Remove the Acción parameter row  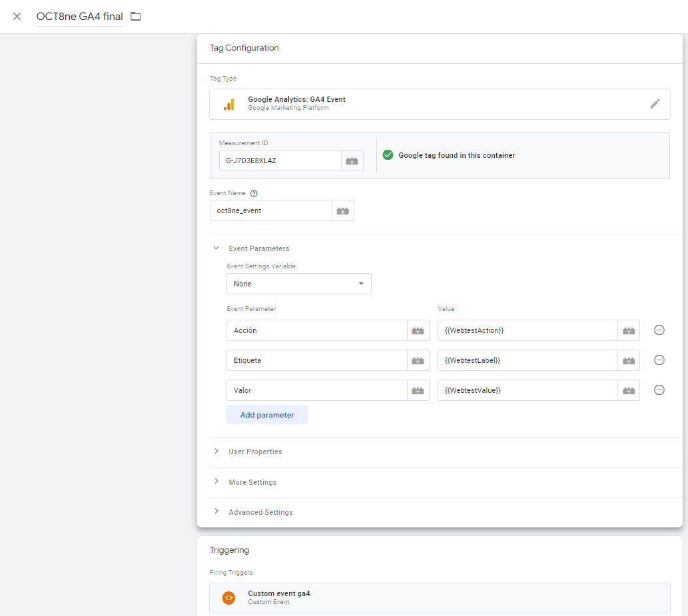[x=659, y=330]
